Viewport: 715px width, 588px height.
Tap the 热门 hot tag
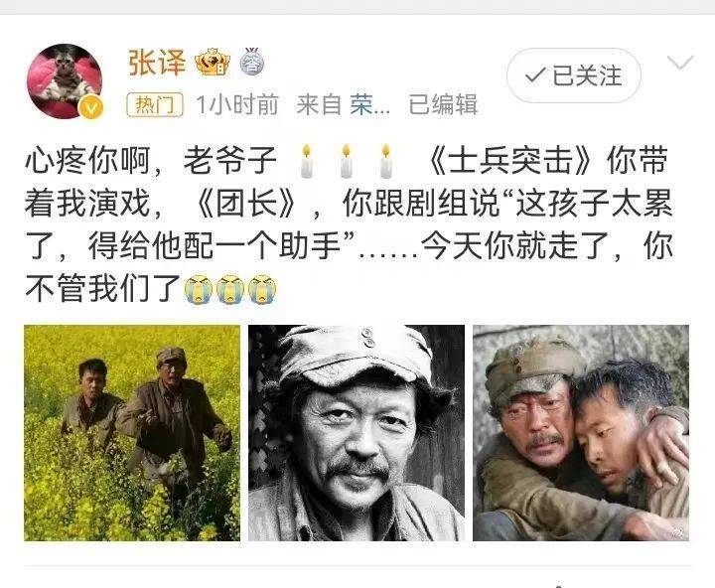[155, 105]
